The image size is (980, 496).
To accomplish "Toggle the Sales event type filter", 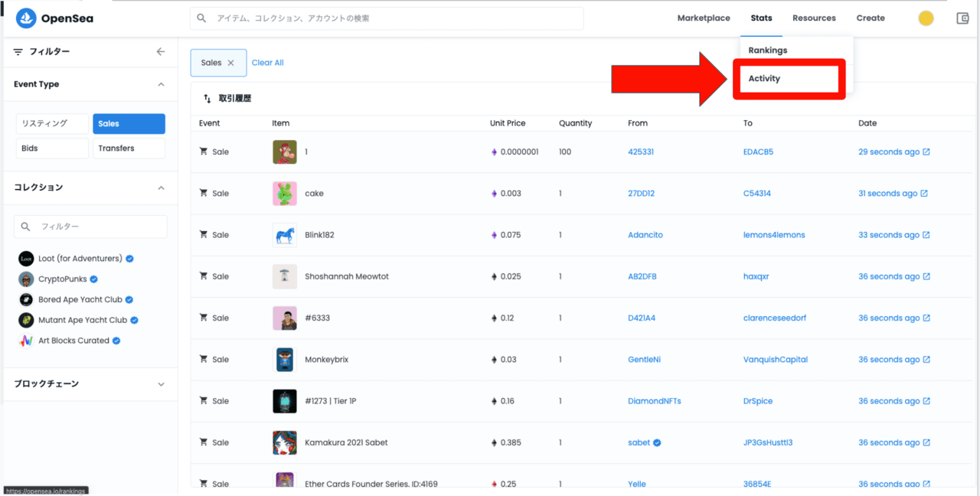I will click(x=129, y=124).
